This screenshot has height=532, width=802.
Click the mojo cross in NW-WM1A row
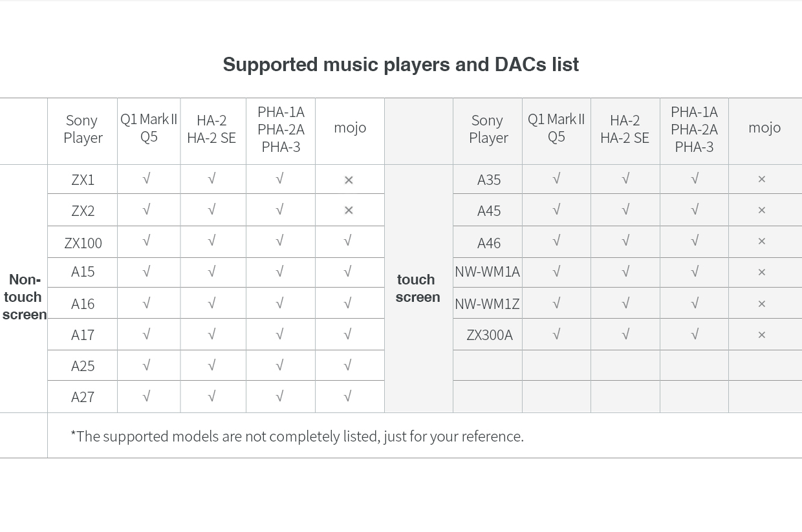(761, 272)
